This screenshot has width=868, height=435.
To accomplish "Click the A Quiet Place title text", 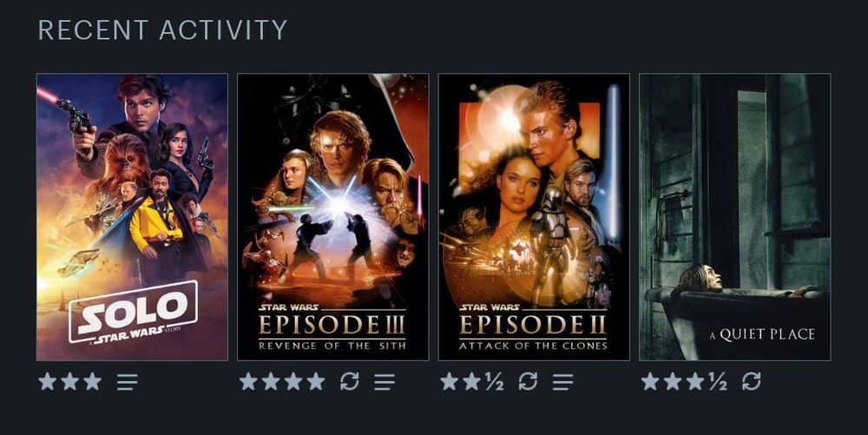I will point(762,334).
